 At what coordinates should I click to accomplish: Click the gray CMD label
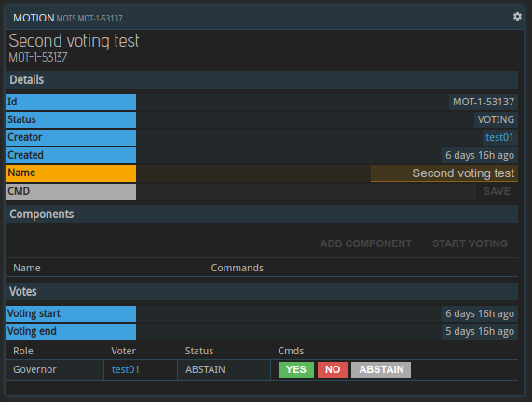pyautogui.click(x=71, y=191)
